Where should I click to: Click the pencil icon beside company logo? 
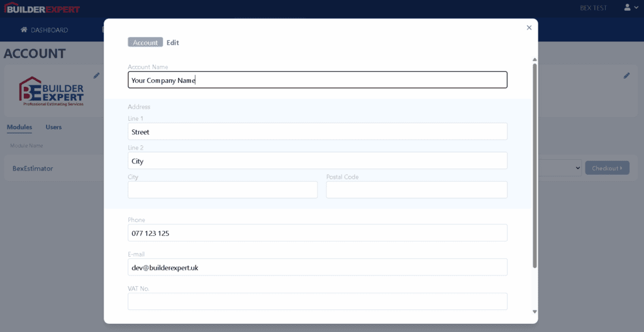tap(96, 75)
